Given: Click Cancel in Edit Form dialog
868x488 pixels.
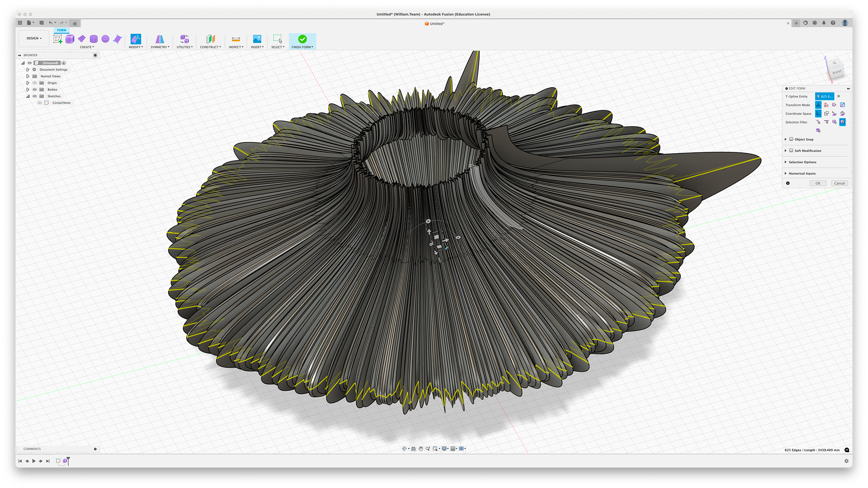Looking at the screenshot, I should [x=840, y=183].
